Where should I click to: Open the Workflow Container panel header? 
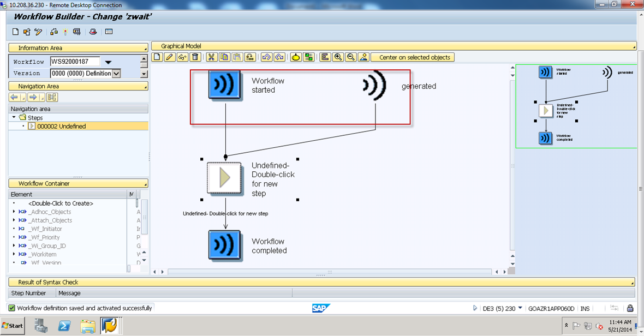point(78,183)
